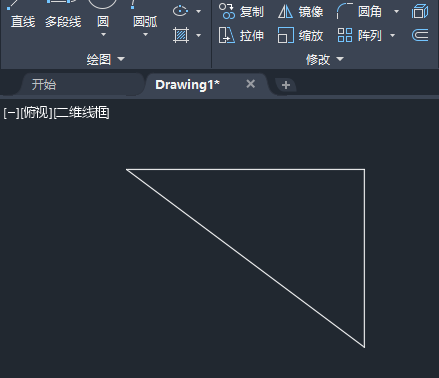
Task: Switch to the Drawing1* tab
Action: [187, 85]
